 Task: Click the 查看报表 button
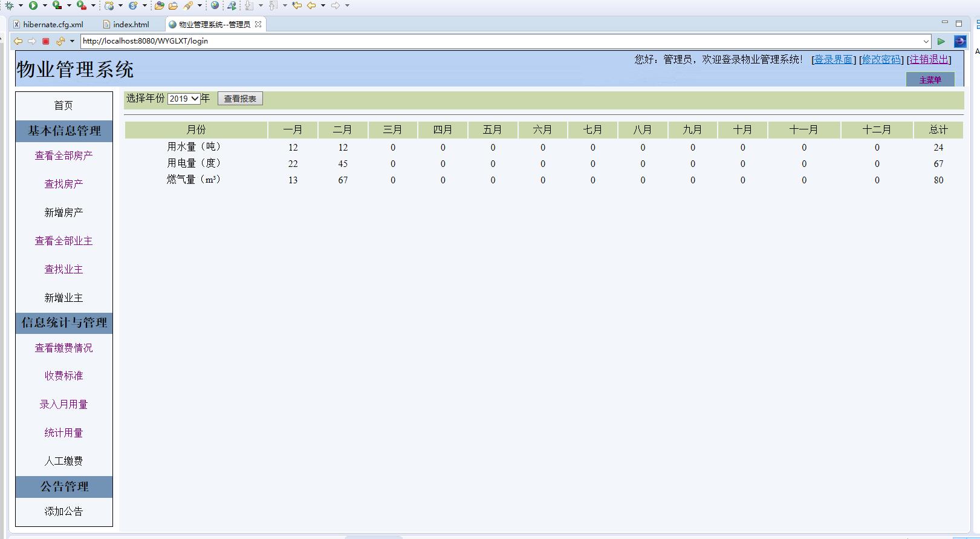click(x=240, y=99)
